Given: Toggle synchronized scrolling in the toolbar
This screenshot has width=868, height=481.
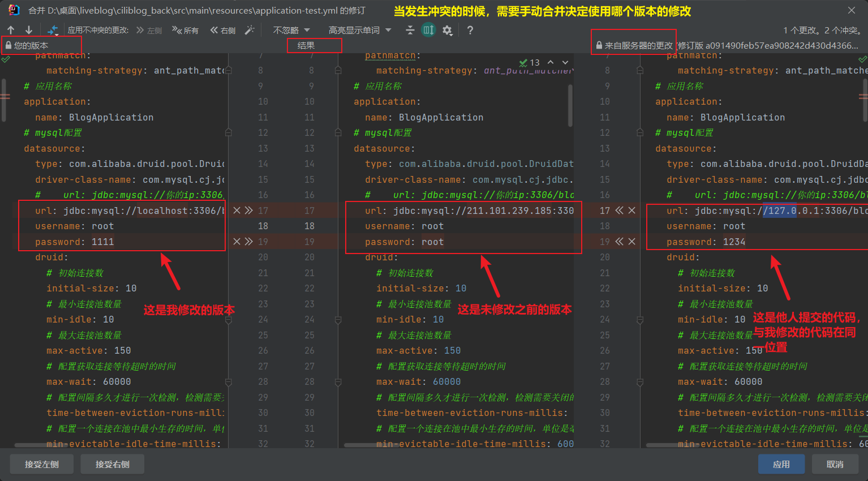Looking at the screenshot, I should (x=429, y=30).
